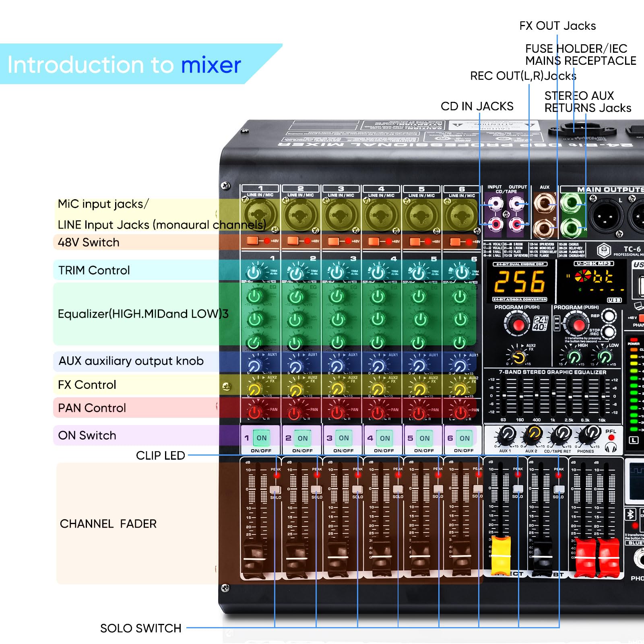Click the STOP/REC button
Screen dimensions: 644x644
click(609, 332)
